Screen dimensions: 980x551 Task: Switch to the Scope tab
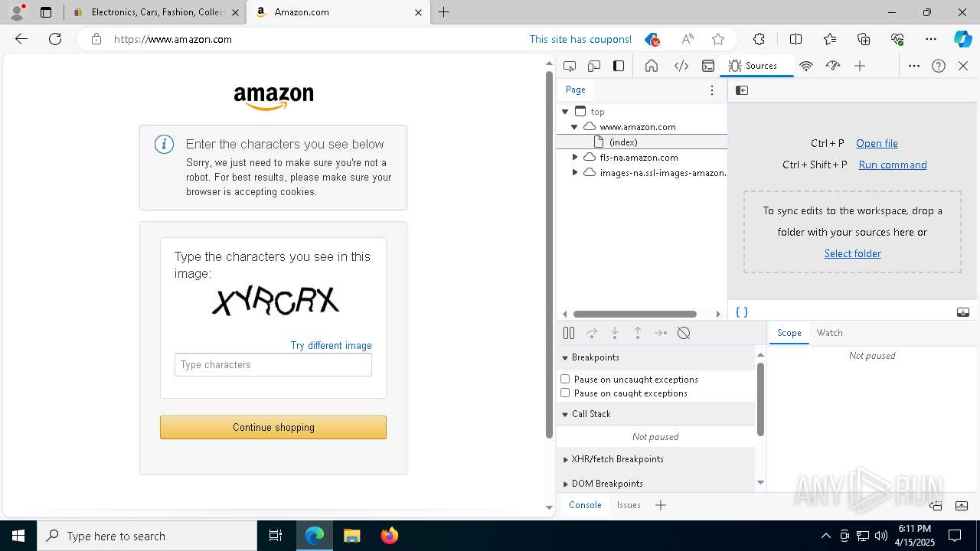[x=789, y=333]
